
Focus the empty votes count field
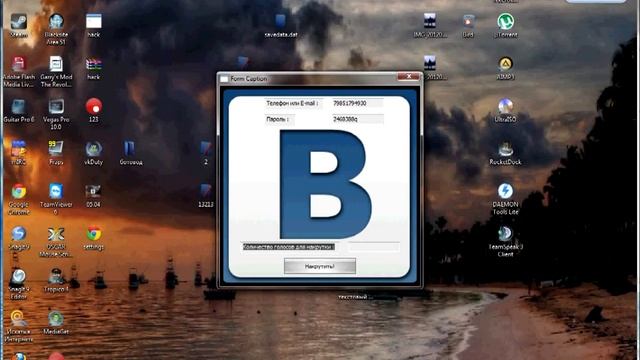pos(373,247)
